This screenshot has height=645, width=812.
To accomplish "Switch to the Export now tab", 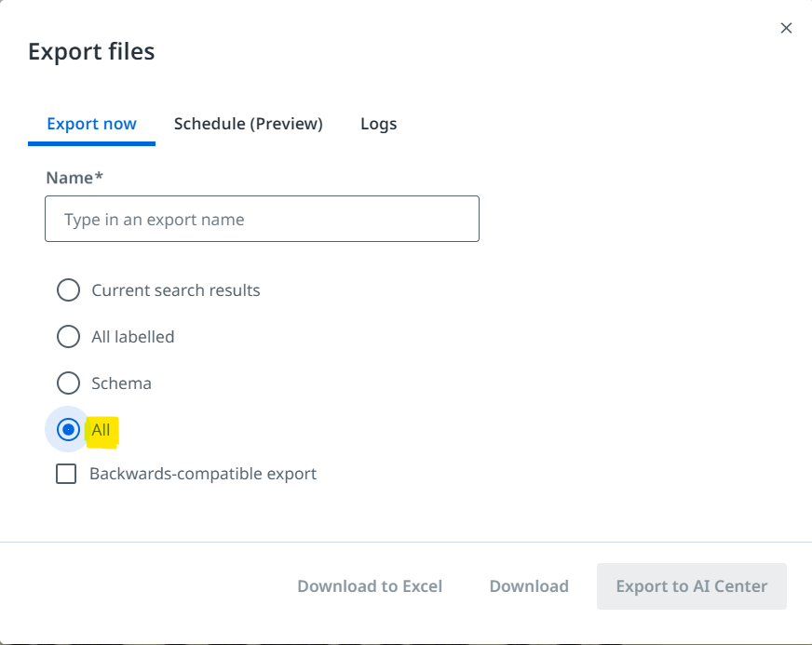I will coord(91,124).
